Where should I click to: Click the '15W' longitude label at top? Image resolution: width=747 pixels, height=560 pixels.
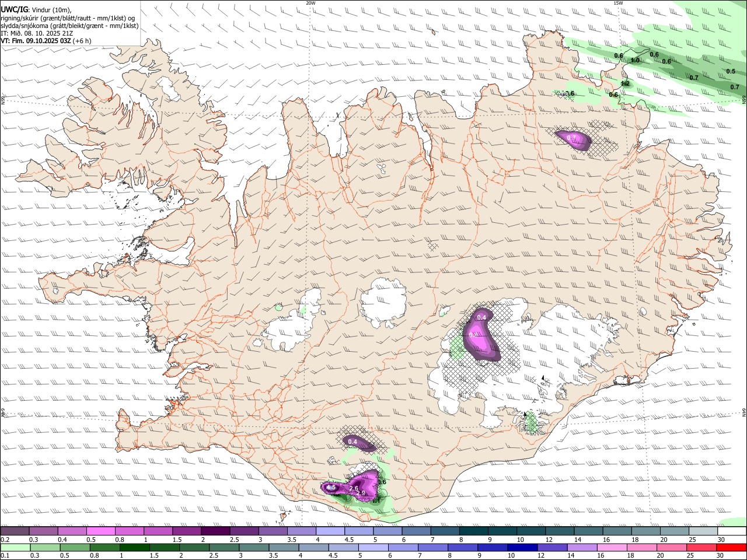point(618,3)
